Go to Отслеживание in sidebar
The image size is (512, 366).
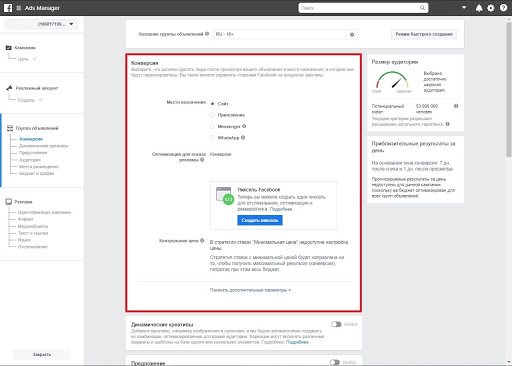click(33, 247)
